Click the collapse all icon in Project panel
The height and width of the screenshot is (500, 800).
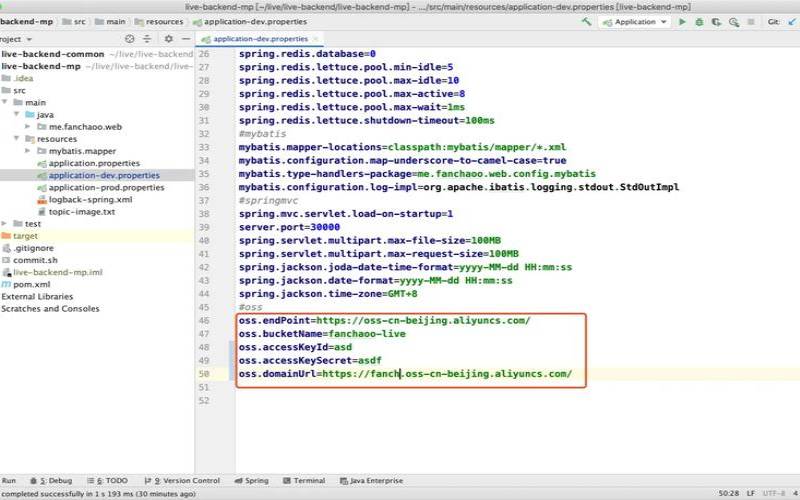[x=147, y=39]
